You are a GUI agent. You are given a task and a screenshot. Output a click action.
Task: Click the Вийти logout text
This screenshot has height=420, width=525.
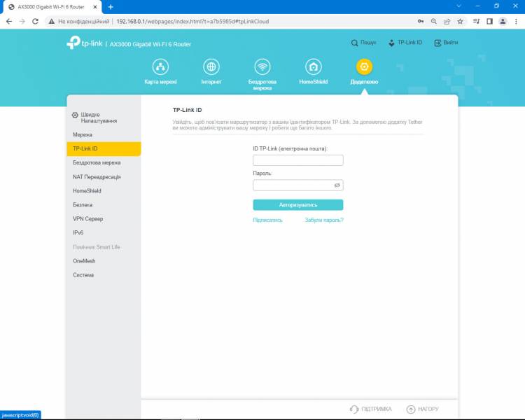[x=451, y=43]
